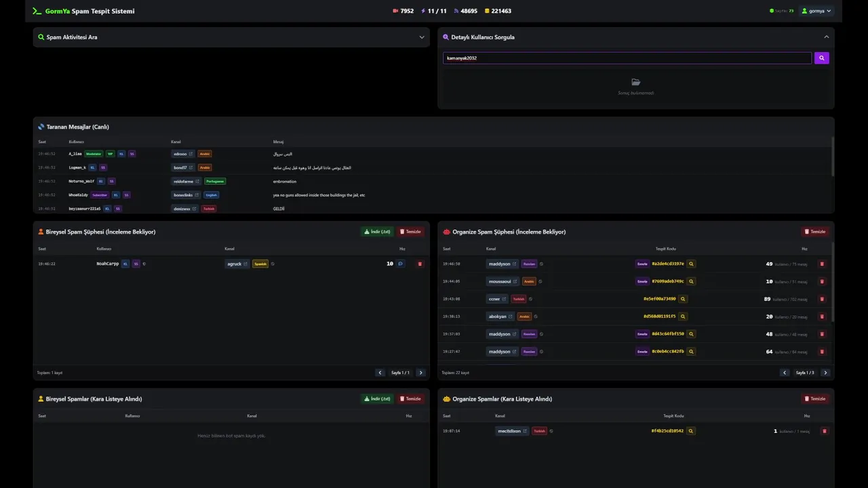Click Temizle in Organize Spam Şüphesi panel
Image resolution: width=868 pixels, height=488 pixels.
[815, 232]
